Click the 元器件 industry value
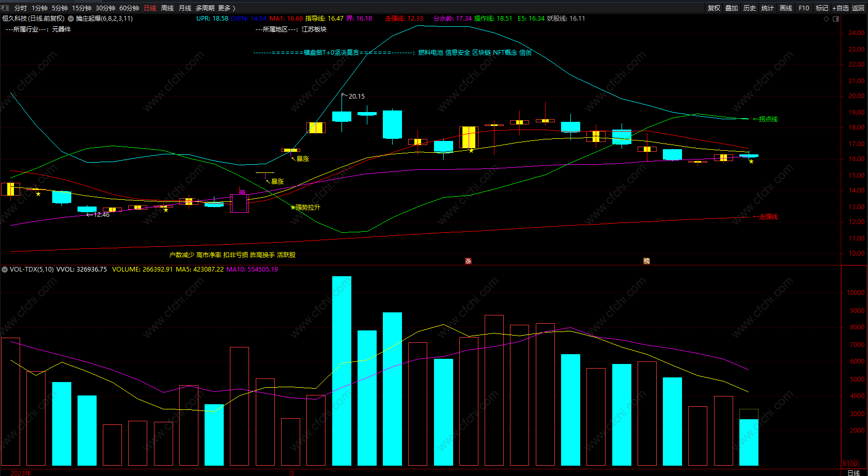The width and height of the screenshot is (868, 476). (x=61, y=29)
